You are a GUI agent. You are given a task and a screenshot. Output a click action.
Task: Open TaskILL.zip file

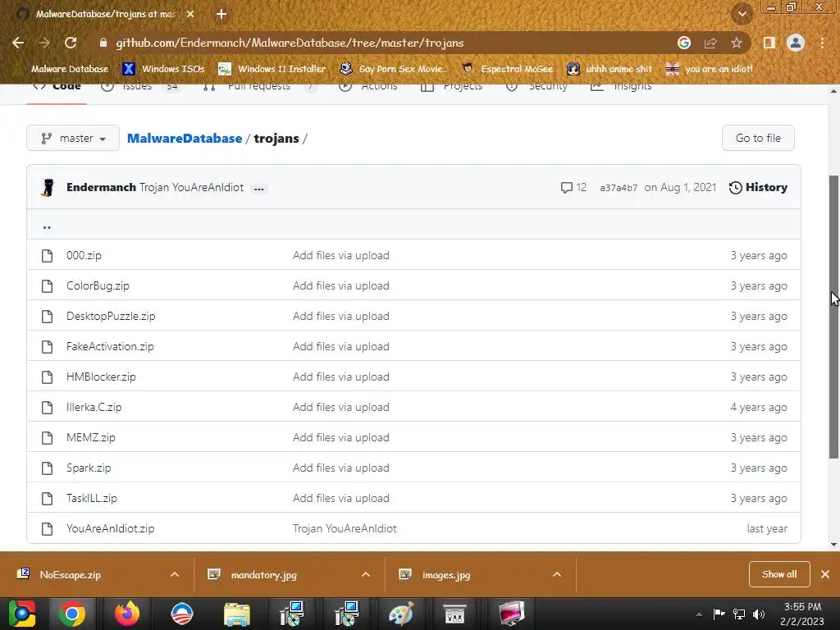point(92,498)
